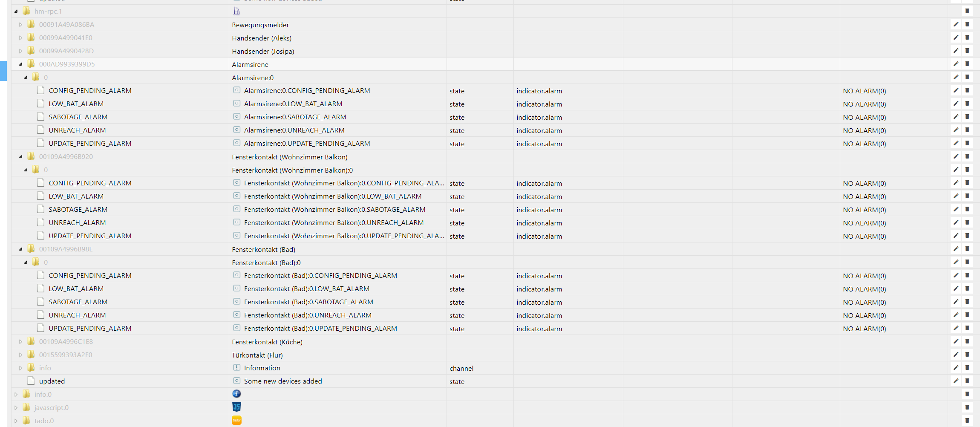980x427 pixels.
Task: Edit Fensterkontakt (Wohnzimmer Balkon):0.LOW_BAT_ALARM
Action: click(956, 196)
